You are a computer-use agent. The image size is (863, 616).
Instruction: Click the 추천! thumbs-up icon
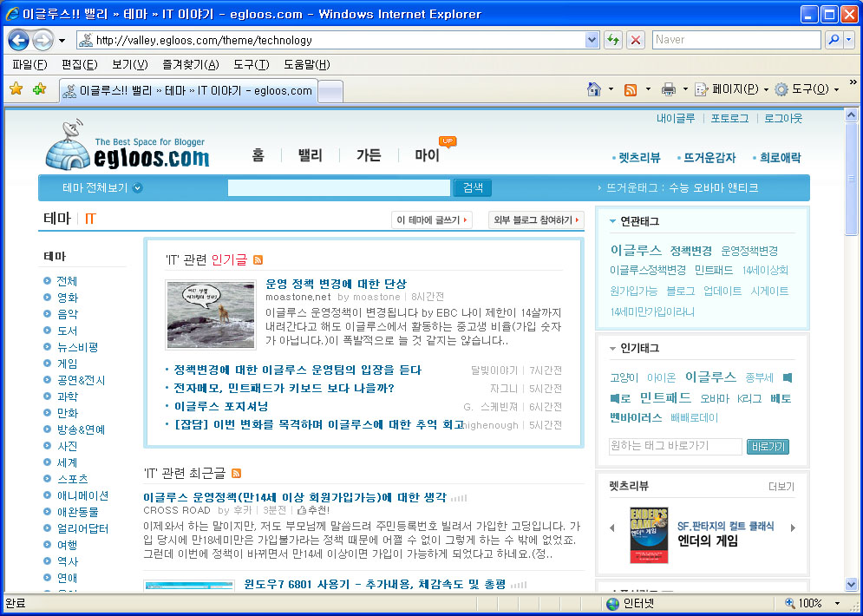(x=301, y=510)
